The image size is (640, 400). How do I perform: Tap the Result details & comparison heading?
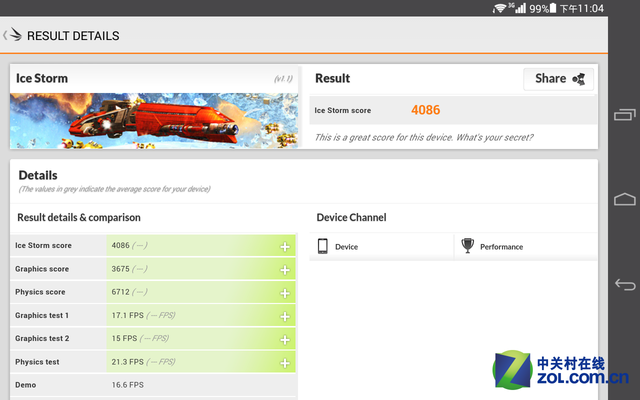pyautogui.click(x=79, y=218)
